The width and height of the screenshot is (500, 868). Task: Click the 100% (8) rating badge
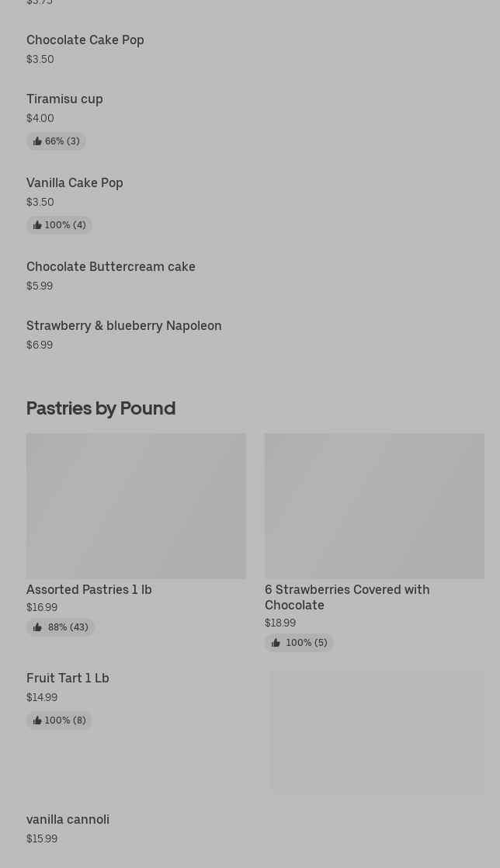(x=60, y=720)
